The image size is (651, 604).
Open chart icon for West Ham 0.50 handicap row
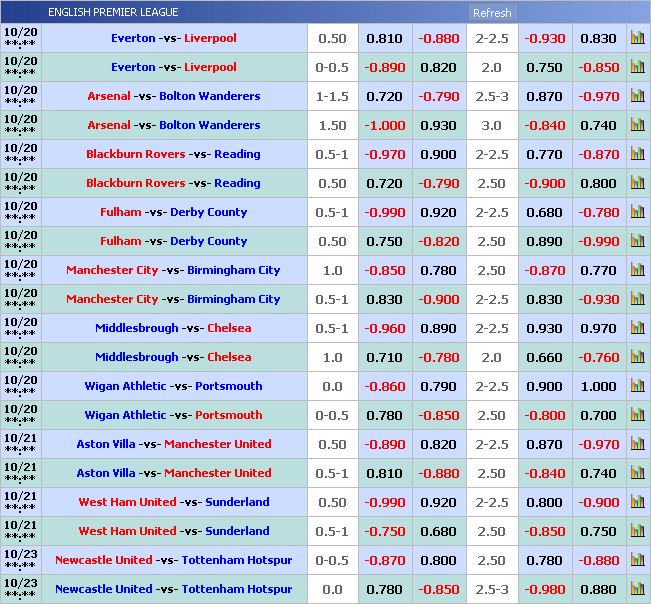pyautogui.click(x=637, y=502)
